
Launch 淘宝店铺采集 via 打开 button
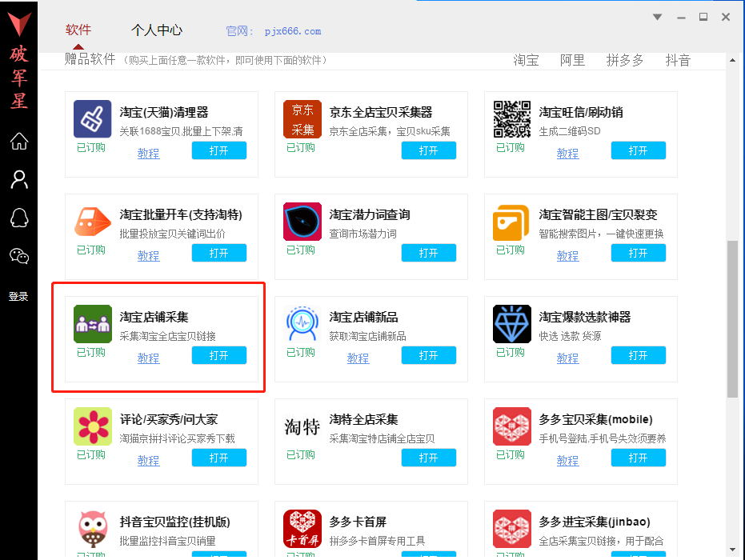tap(219, 355)
